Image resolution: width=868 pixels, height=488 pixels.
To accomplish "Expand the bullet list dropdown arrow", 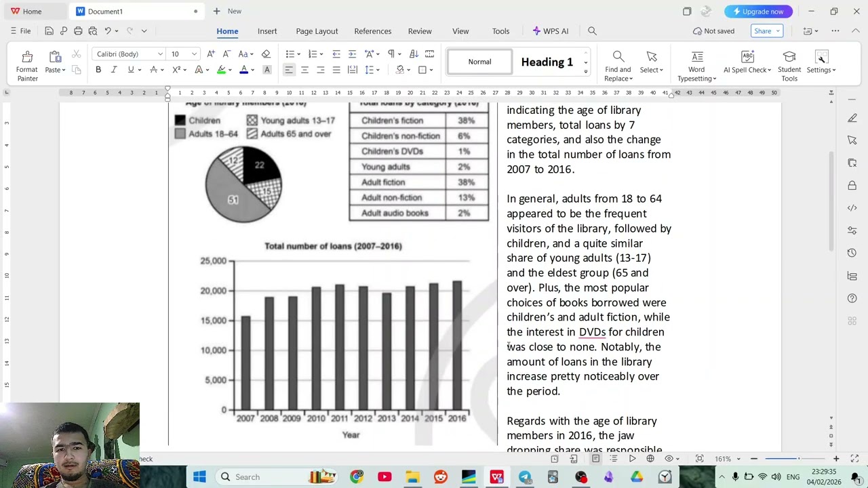I will click(298, 54).
